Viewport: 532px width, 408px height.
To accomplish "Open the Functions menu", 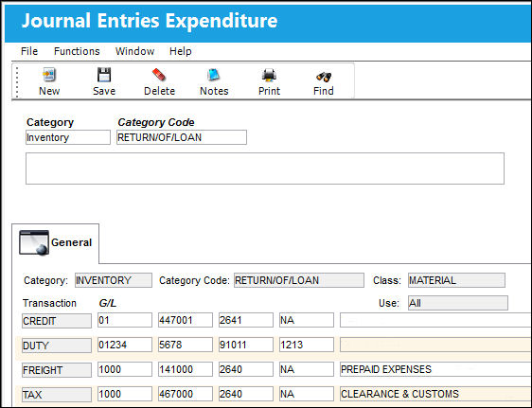I will pos(77,51).
